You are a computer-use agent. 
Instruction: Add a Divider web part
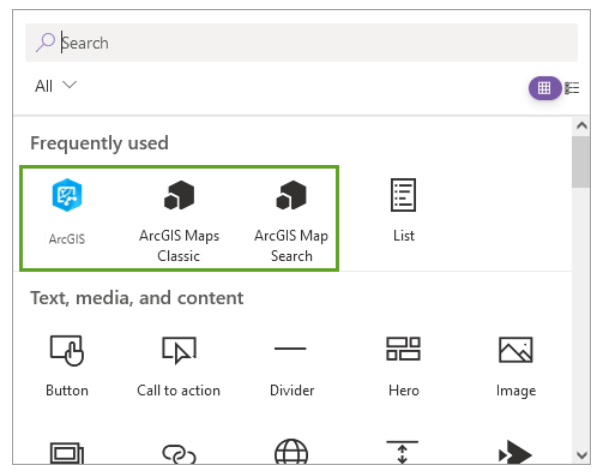click(291, 366)
